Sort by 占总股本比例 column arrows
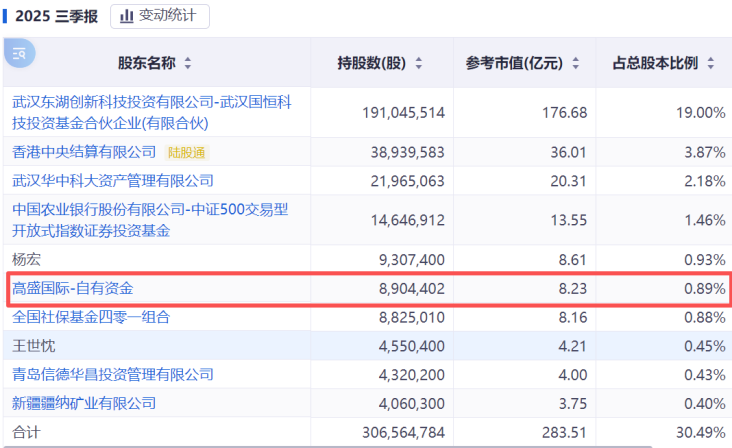This screenshot has width=732, height=448. click(x=711, y=63)
